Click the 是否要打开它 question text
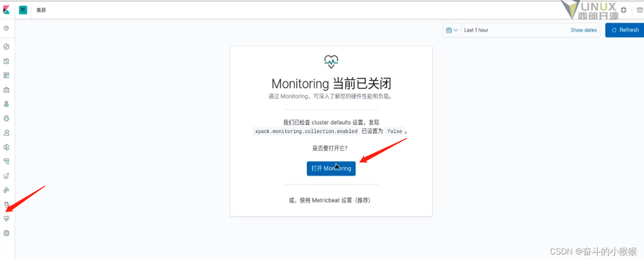644x260 pixels. tap(330, 148)
